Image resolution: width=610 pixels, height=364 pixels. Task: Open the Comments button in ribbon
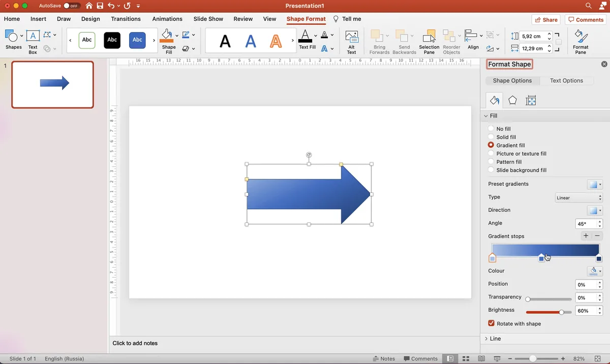[x=586, y=20]
